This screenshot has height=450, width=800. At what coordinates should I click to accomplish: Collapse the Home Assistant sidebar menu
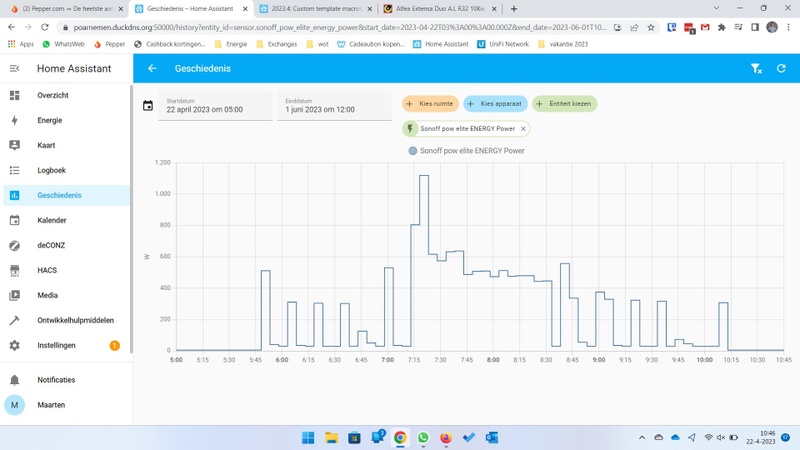coord(14,68)
